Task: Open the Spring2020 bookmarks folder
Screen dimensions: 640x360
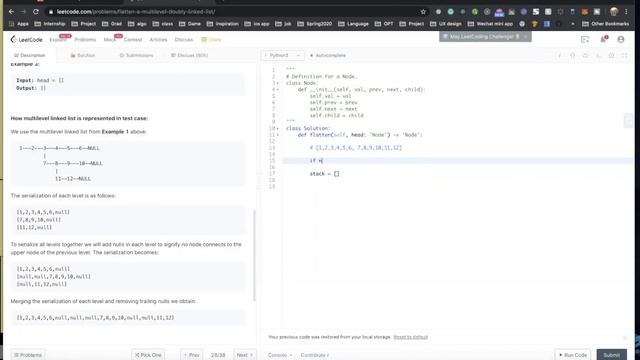Action: point(316,24)
